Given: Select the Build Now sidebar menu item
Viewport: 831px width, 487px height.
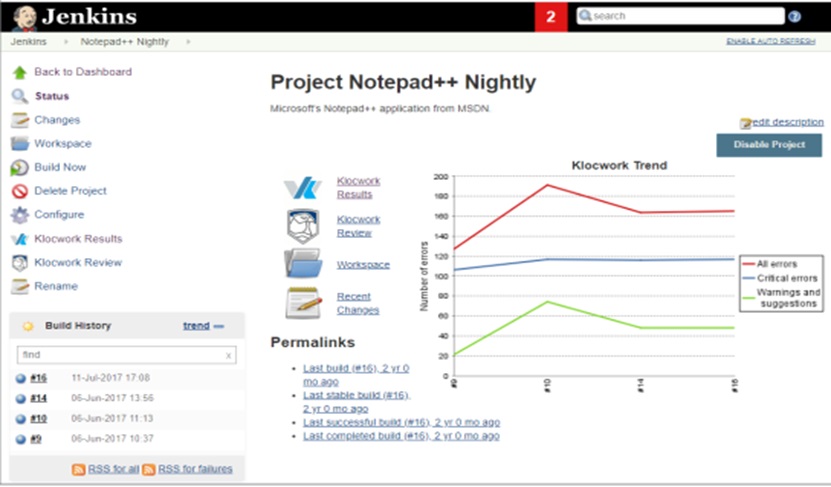Looking at the screenshot, I should [60, 167].
